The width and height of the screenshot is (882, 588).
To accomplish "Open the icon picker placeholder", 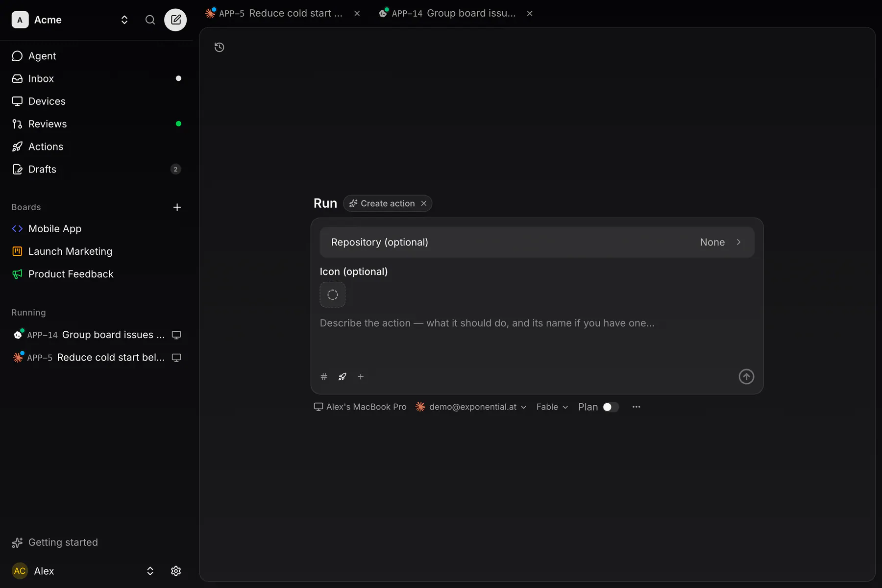I will coord(333,295).
